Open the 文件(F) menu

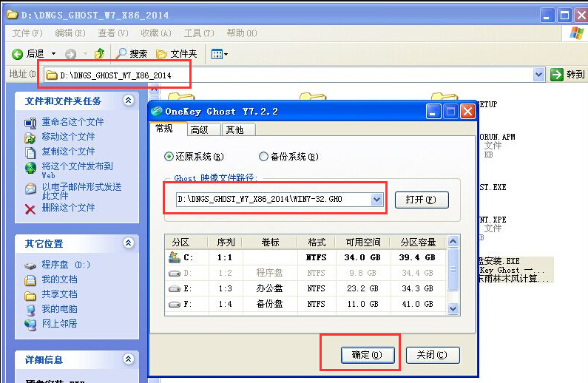(27, 33)
